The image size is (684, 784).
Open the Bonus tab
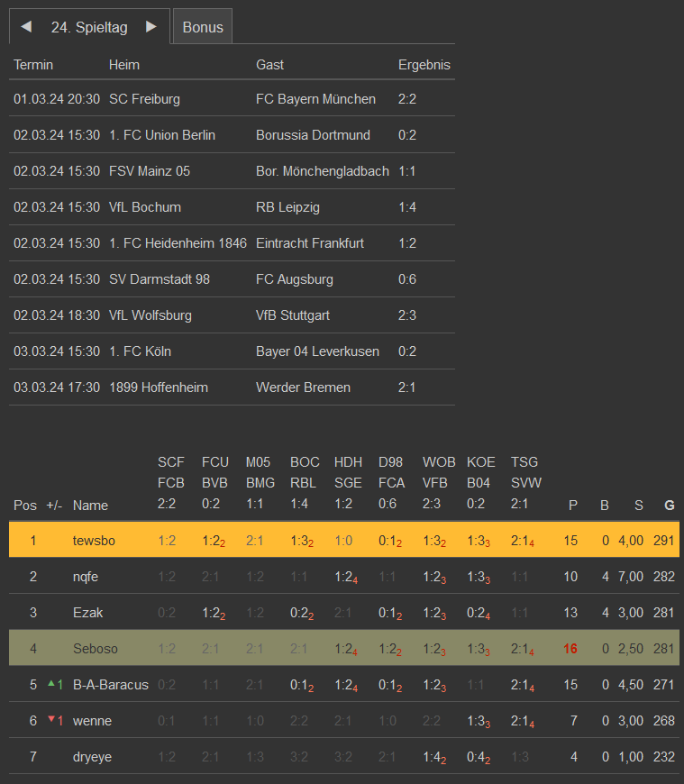(203, 27)
